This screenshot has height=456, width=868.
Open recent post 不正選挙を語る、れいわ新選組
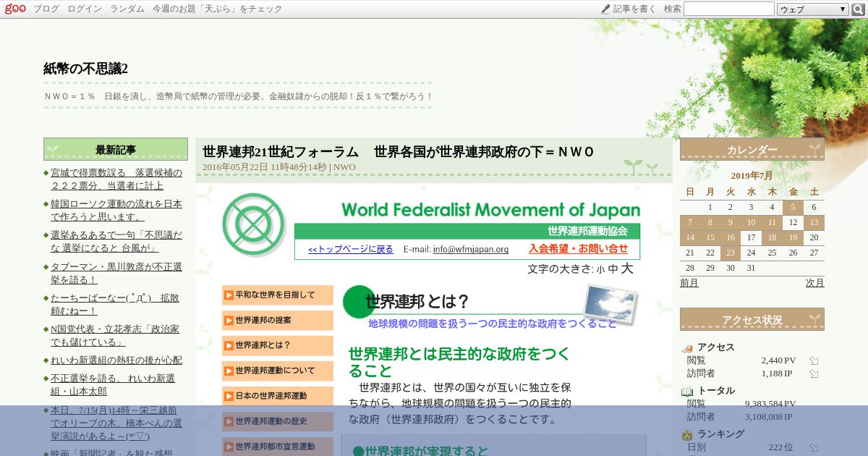click(x=113, y=384)
